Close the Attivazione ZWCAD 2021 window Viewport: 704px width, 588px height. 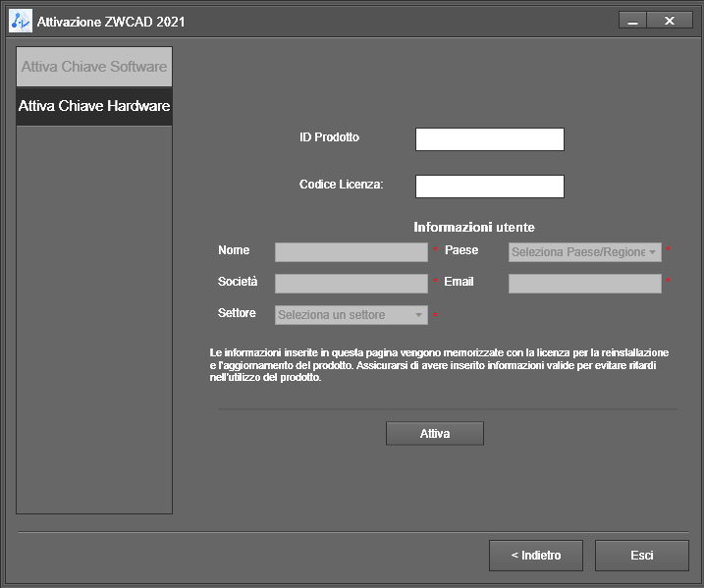pos(670,21)
